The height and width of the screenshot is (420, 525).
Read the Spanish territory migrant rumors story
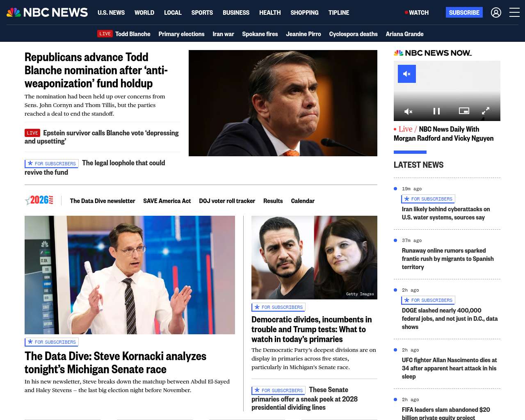click(x=448, y=259)
